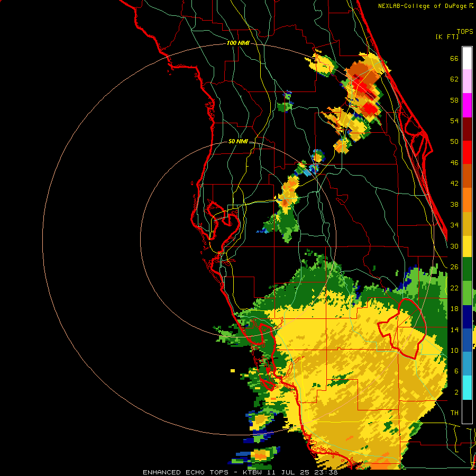Click the gold 34 kft legend swatch
Image resolution: width=476 pixels, height=476 pixels.
click(467, 224)
